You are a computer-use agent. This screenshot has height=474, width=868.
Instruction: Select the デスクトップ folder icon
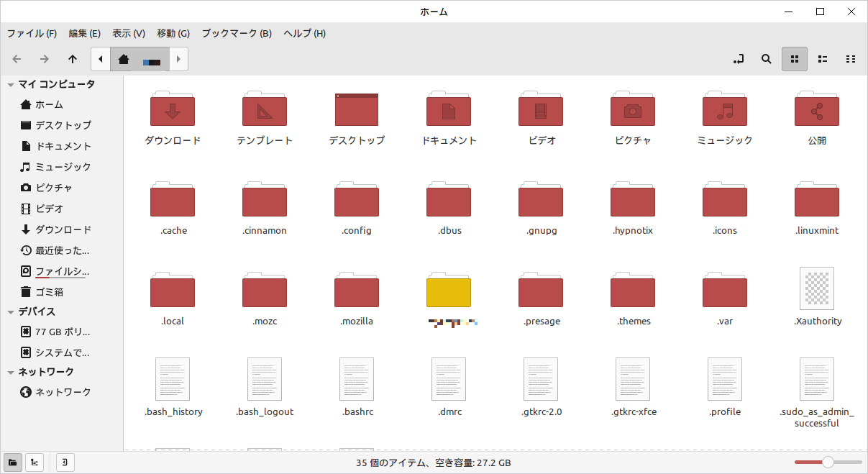tap(357, 109)
